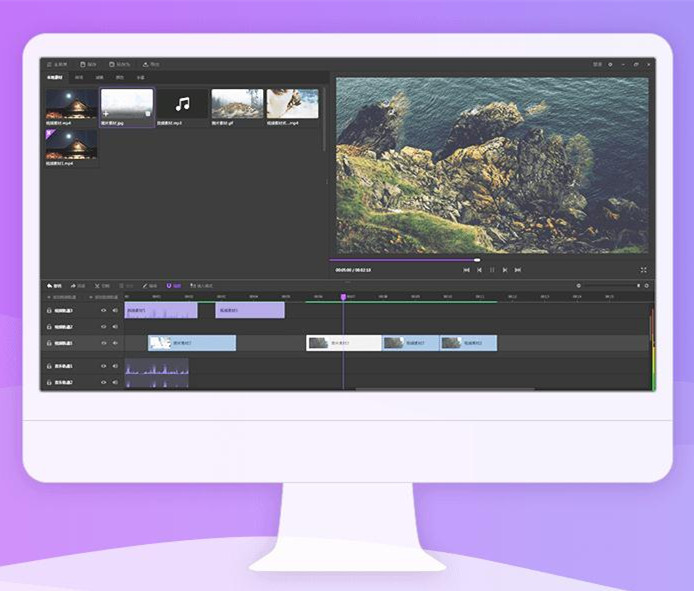The width and height of the screenshot is (694, 591).
Task: Click the preview progress slider handle
Action: pos(477,260)
